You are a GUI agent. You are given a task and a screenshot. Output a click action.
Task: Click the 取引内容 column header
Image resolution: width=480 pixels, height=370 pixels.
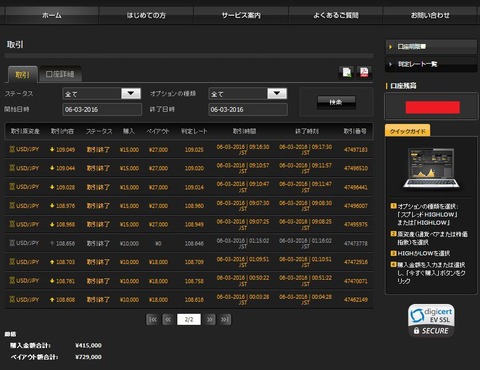pyautogui.click(x=62, y=131)
